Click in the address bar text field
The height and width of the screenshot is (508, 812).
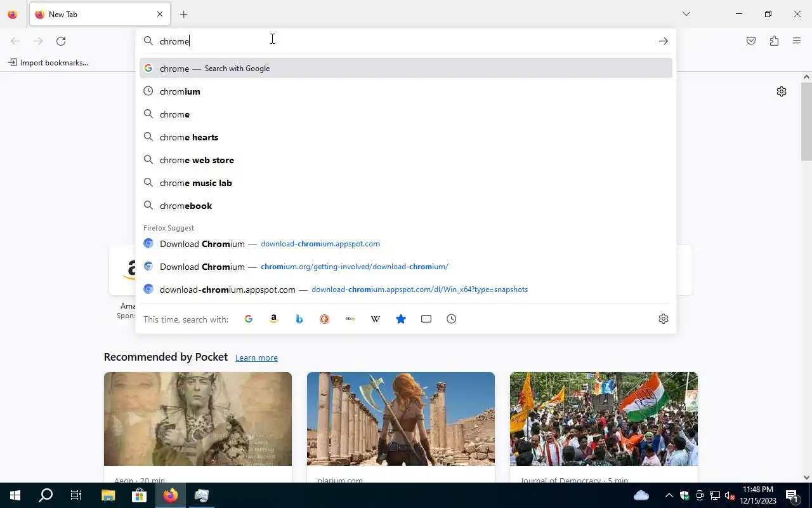406,41
